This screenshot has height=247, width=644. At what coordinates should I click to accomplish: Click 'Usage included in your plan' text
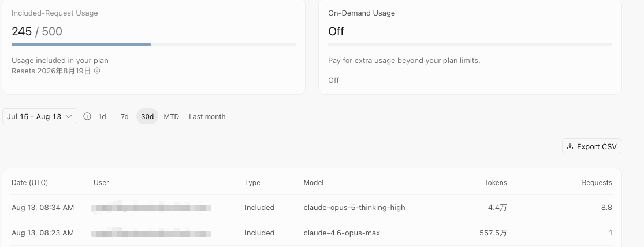(60, 61)
